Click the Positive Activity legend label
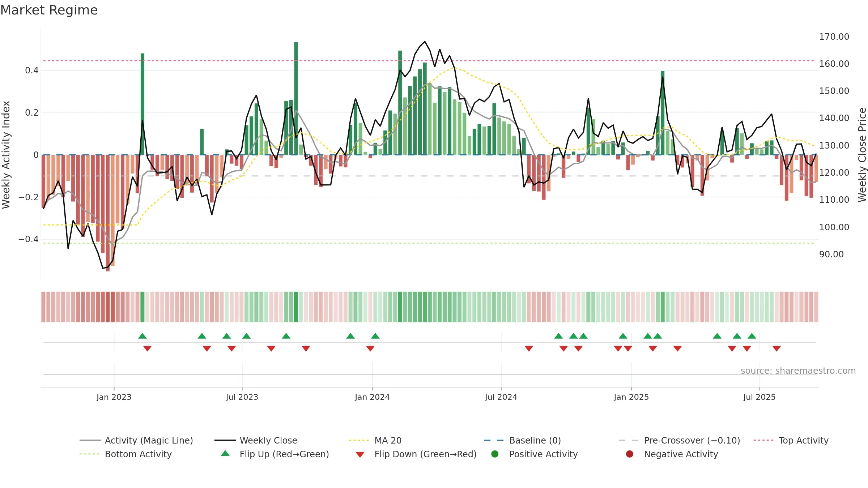The image size is (868, 488). pos(544,454)
